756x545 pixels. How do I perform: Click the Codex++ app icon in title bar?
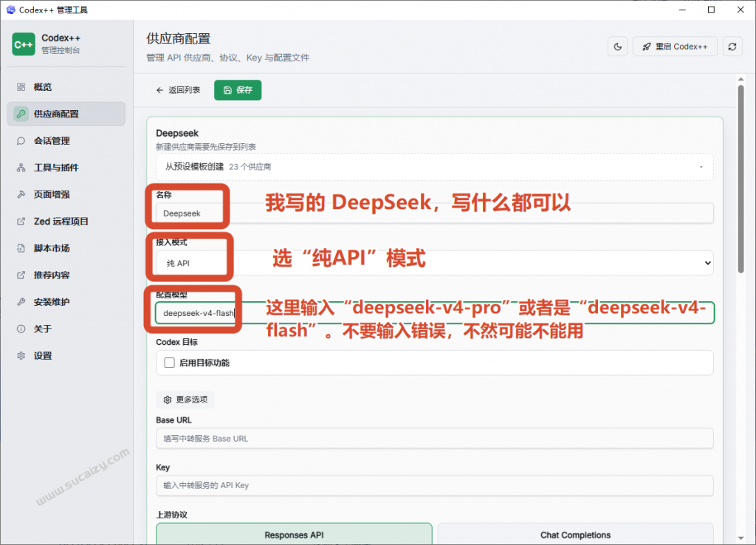click(10, 10)
